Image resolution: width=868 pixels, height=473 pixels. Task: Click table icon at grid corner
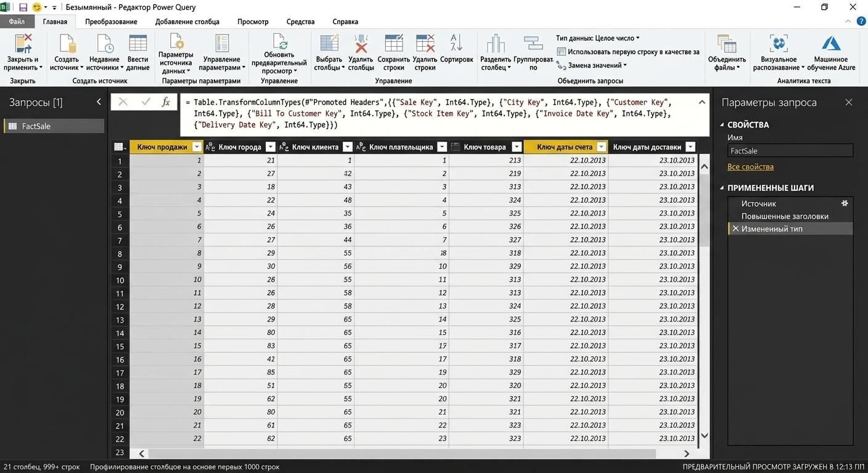click(x=120, y=147)
